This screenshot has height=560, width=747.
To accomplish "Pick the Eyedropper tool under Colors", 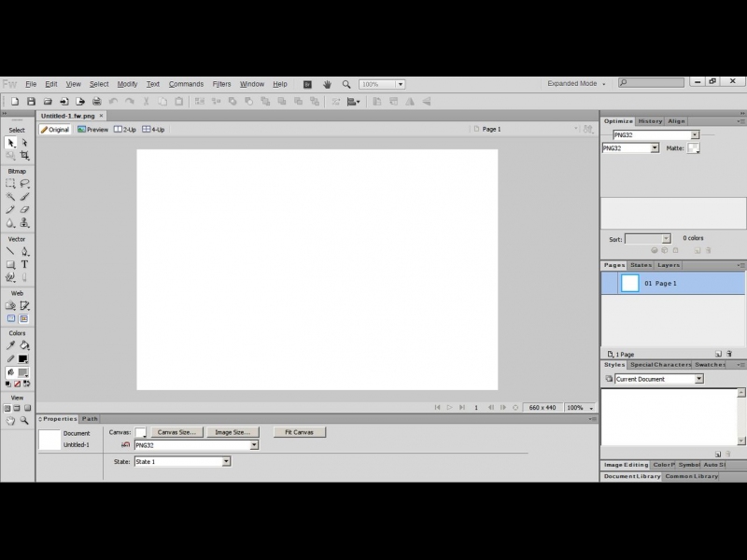I will tap(10, 345).
